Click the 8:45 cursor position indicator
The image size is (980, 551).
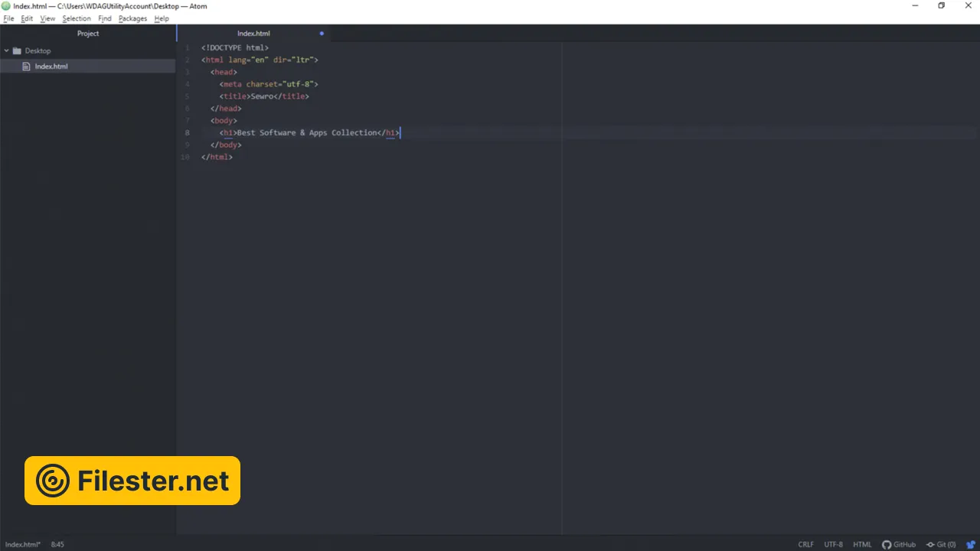coord(57,545)
